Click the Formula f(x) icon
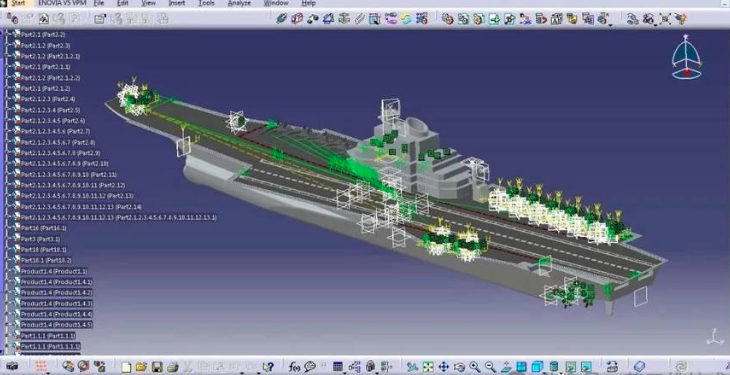This screenshot has height=375, width=730. (x=294, y=367)
